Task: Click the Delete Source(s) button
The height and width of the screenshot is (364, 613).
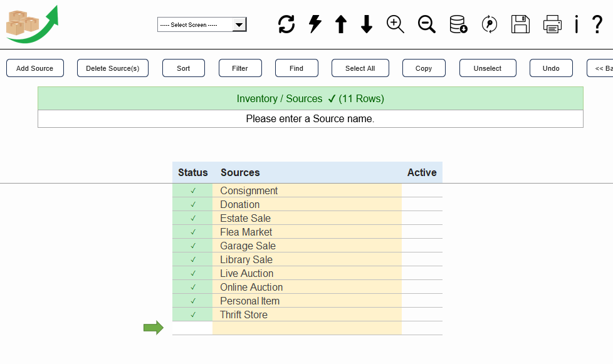Action: click(113, 68)
